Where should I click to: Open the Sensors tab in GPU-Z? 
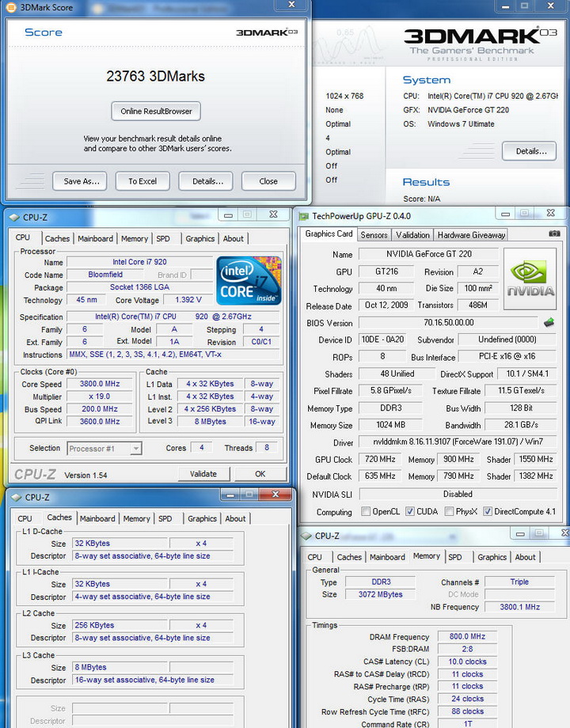click(374, 235)
